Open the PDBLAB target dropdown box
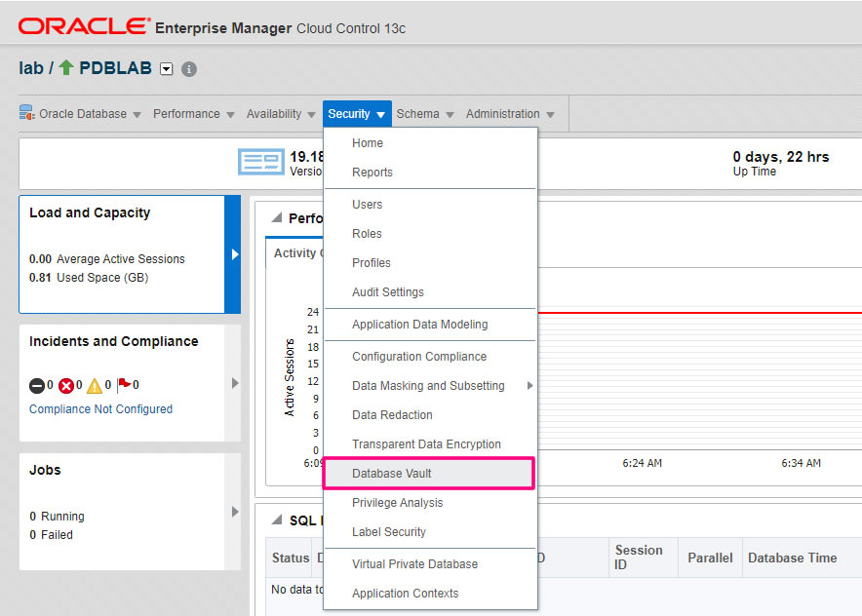 point(166,68)
